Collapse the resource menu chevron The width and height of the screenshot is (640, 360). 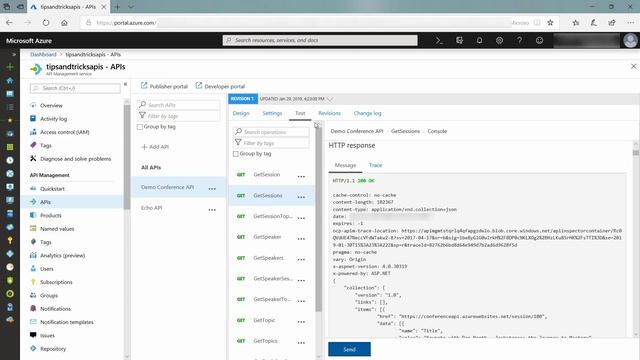coord(125,84)
